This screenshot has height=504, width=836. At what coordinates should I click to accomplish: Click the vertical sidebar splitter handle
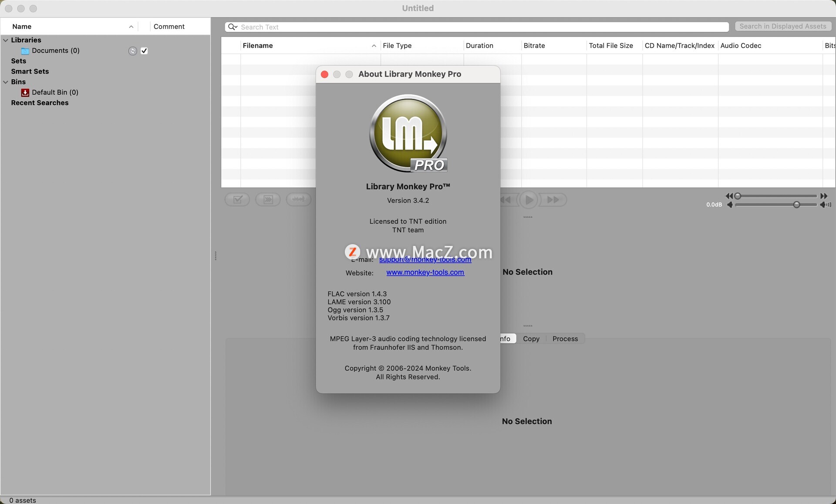click(216, 256)
